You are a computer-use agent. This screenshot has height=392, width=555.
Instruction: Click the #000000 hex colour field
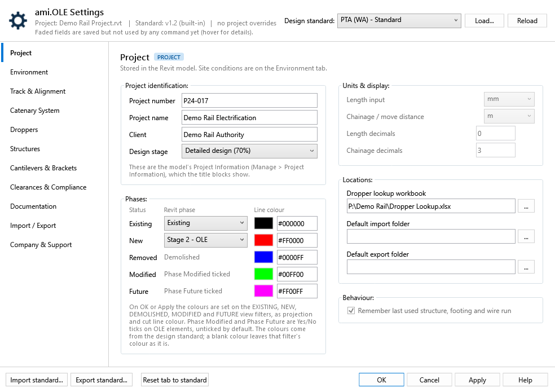297,223
